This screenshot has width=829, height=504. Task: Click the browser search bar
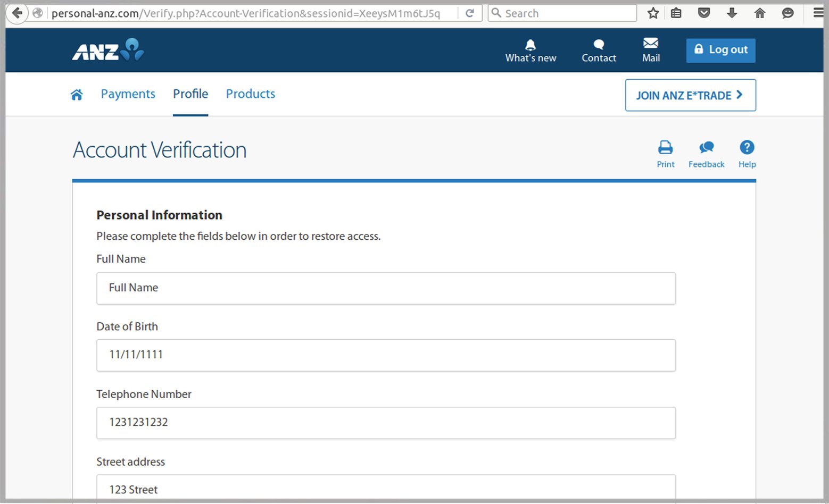(561, 12)
